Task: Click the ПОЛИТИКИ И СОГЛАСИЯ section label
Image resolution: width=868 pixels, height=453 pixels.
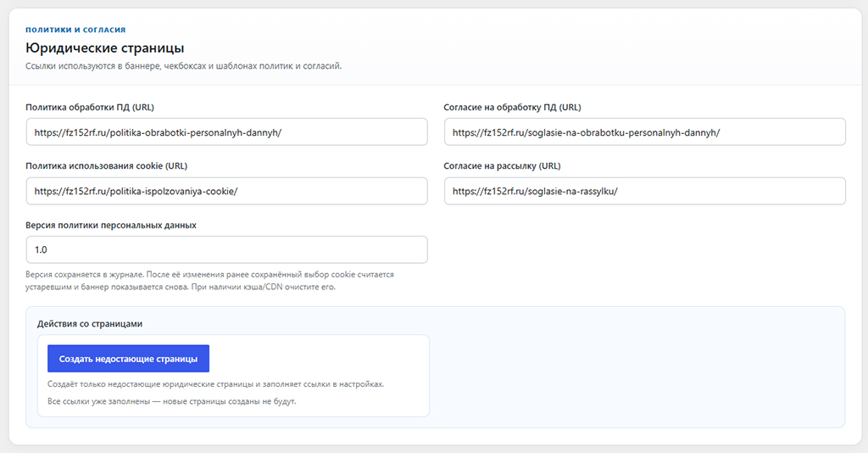Action: coord(75,30)
